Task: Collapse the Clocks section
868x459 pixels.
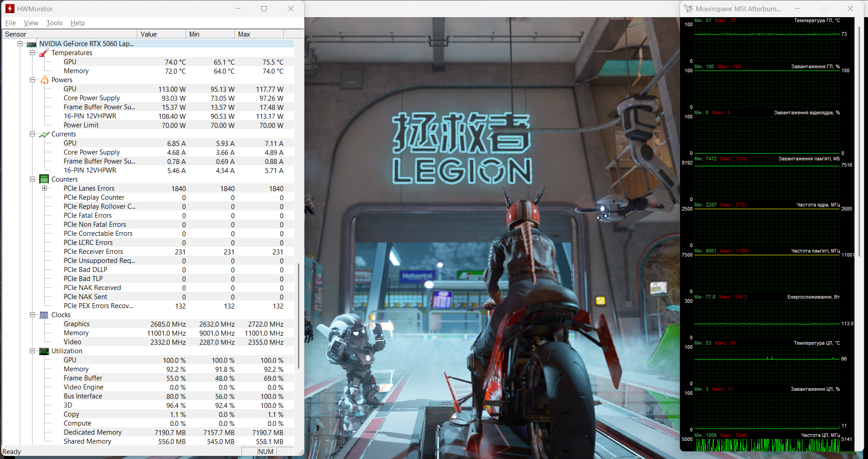Action: [x=33, y=315]
